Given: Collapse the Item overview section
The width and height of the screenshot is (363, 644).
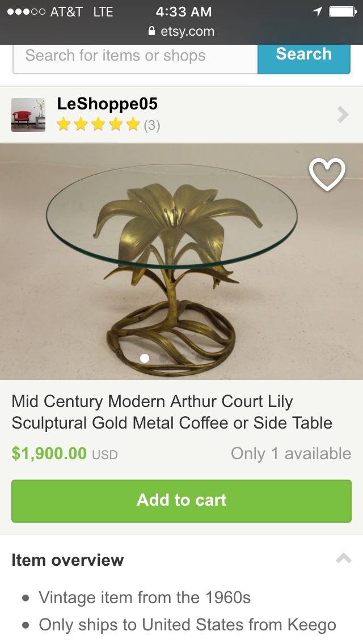Looking at the screenshot, I should (x=343, y=558).
